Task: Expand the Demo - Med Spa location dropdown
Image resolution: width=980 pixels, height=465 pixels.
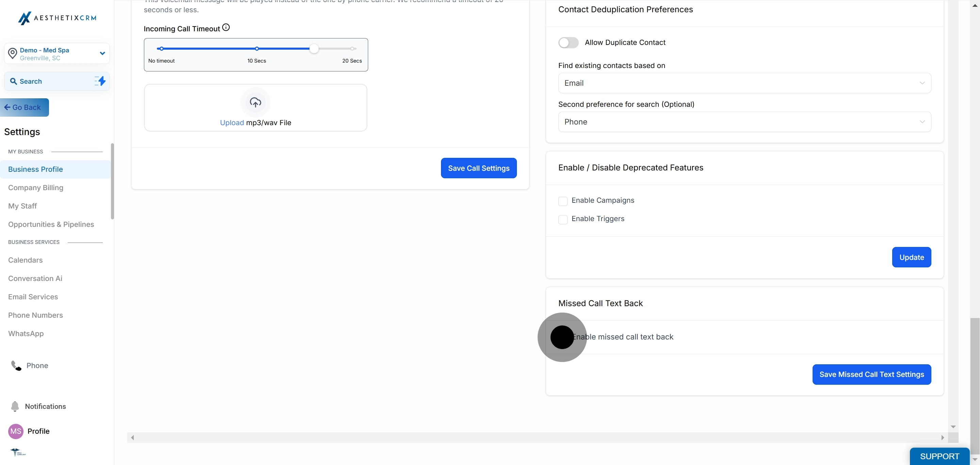Action: [102, 54]
